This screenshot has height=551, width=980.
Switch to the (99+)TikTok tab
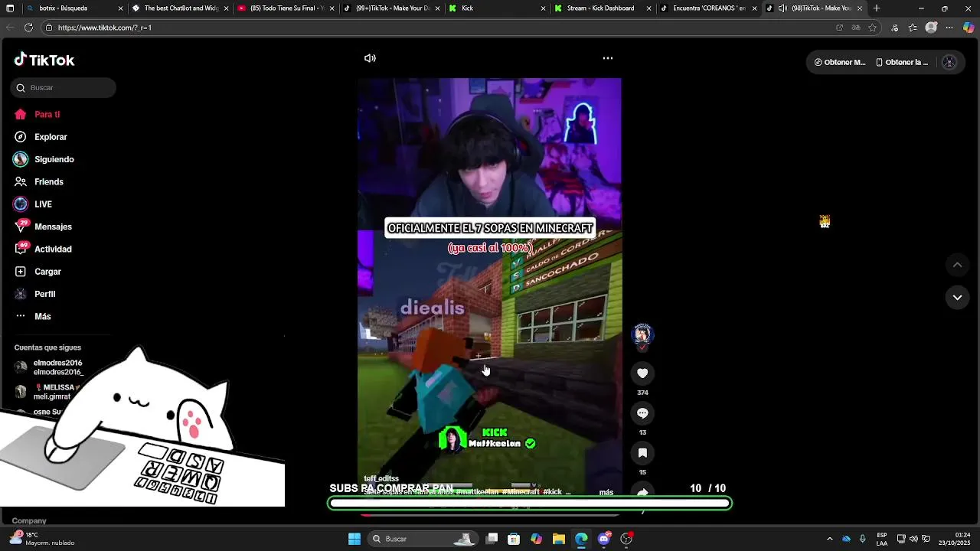[391, 8]
